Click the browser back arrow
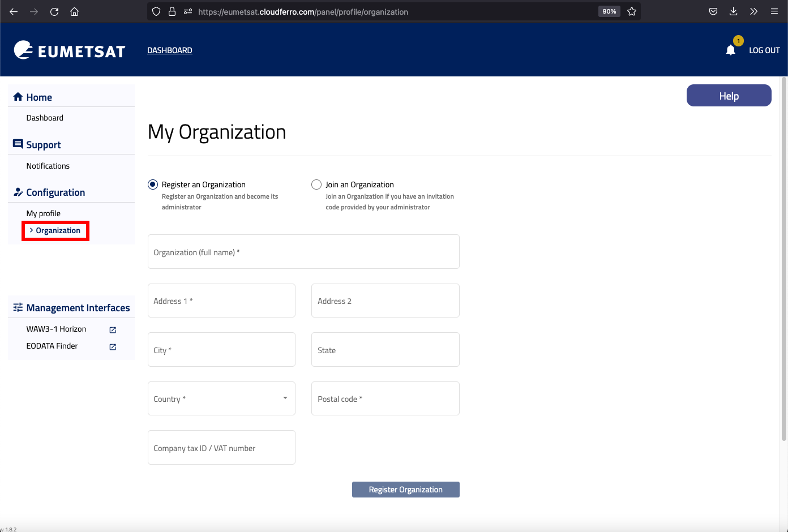Image resolution: width=788 pixels, height=532 pixels. coord(14,11)
